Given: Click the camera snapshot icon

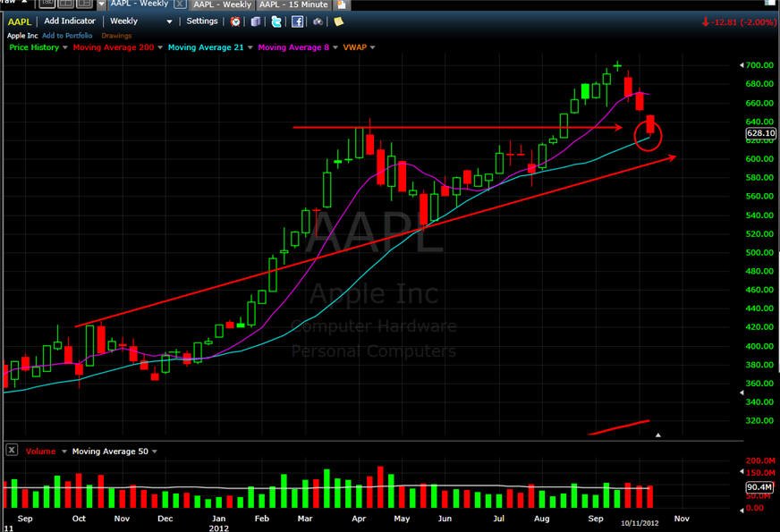Looking at the screenshot, I should (318, 21).
